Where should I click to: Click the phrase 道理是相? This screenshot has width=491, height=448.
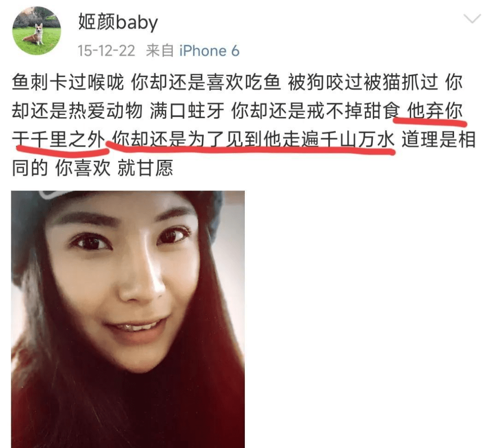439,139
